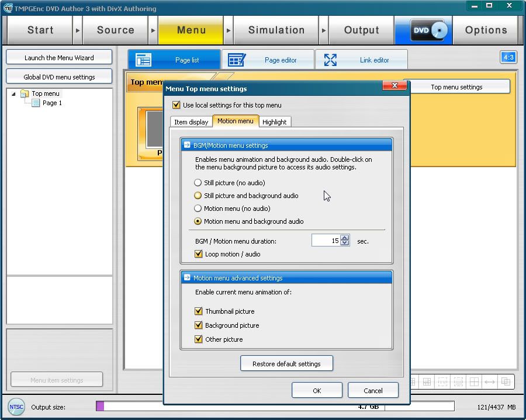Disable Loop motion / audio checkbox
This screenshot has width=526, height=420.
[x=199, y=254]
